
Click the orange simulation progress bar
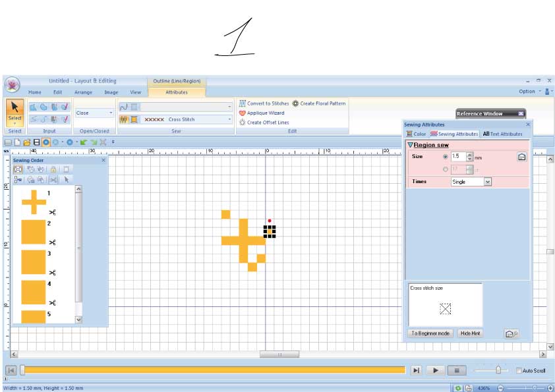click(x=214, y=370)
